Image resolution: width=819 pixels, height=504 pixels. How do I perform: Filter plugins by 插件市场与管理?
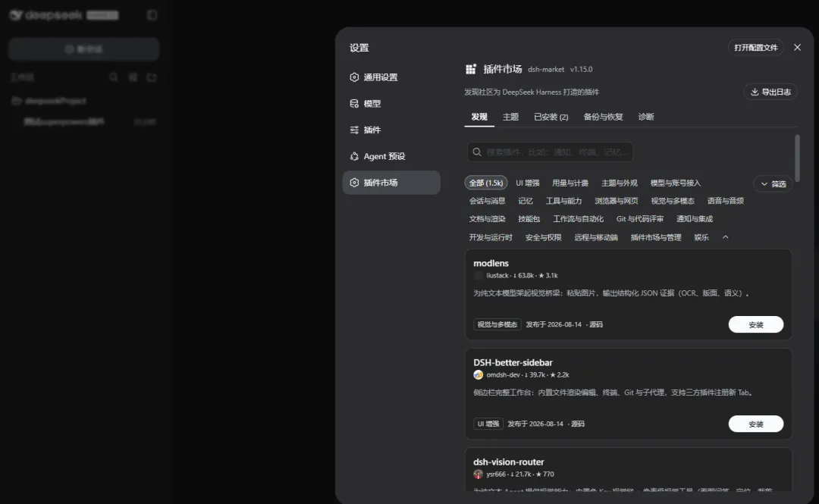(x=656, y=237)
